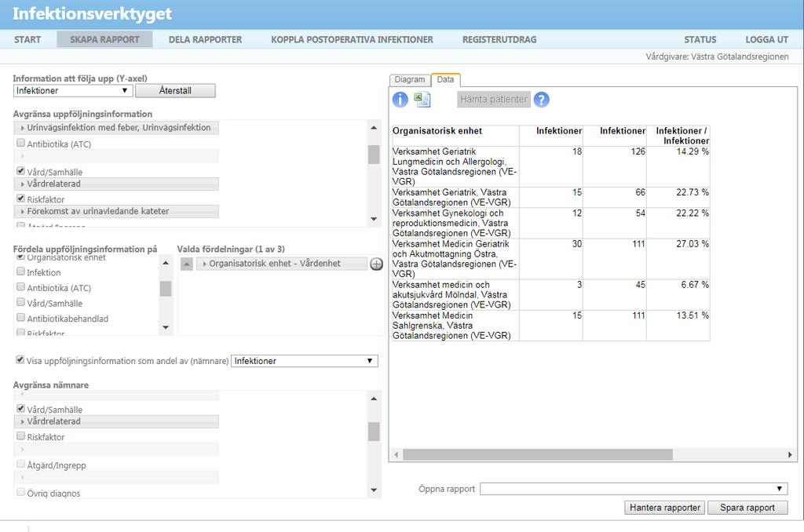Click the horizontal scrollbar thumb in data panel
The image size is (804, 532).
pos(538,454)
